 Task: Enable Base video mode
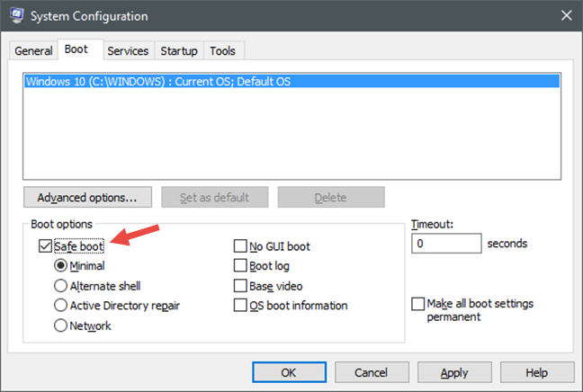240,286
